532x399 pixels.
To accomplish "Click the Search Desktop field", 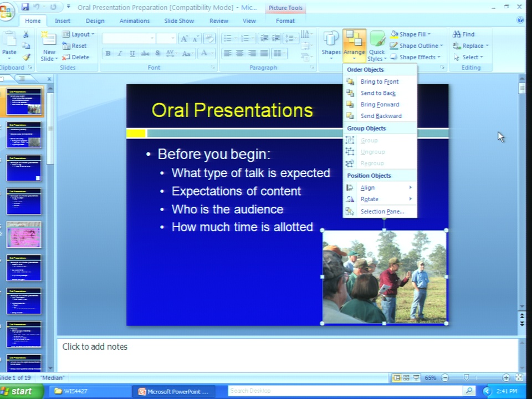I will [345, 391].
